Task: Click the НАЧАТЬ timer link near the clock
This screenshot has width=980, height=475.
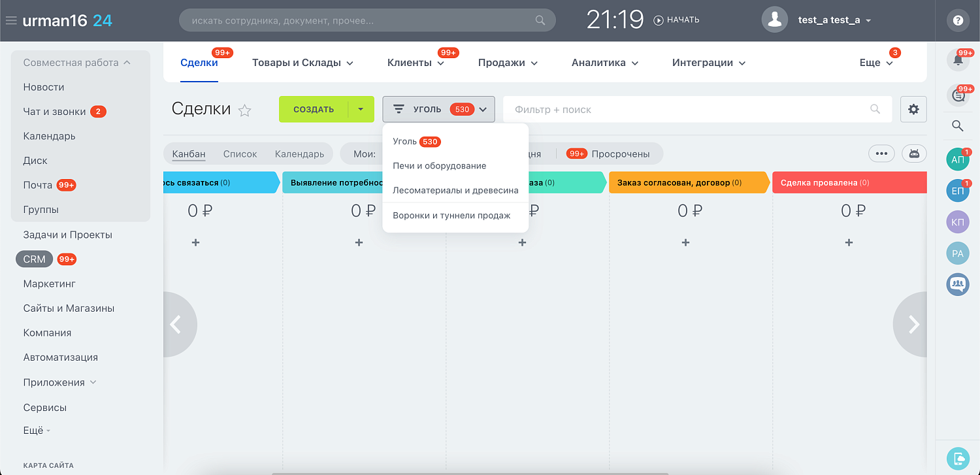Action: [677, 20]
